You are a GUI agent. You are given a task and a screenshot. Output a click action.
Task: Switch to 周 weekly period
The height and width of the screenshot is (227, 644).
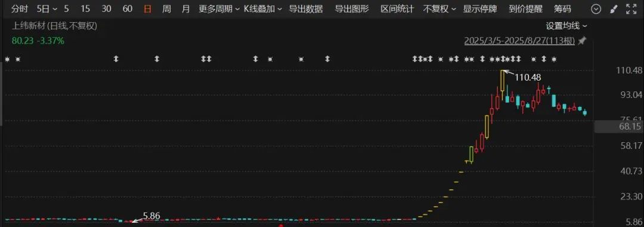point(166,8)
